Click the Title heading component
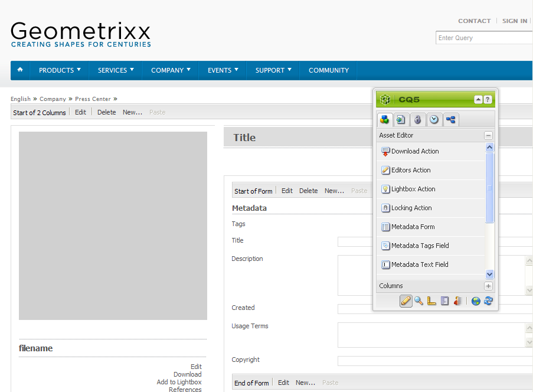 244,138
